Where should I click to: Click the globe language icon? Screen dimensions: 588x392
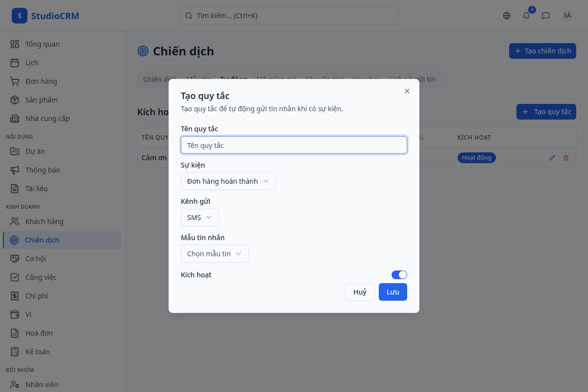click(507, 16)
